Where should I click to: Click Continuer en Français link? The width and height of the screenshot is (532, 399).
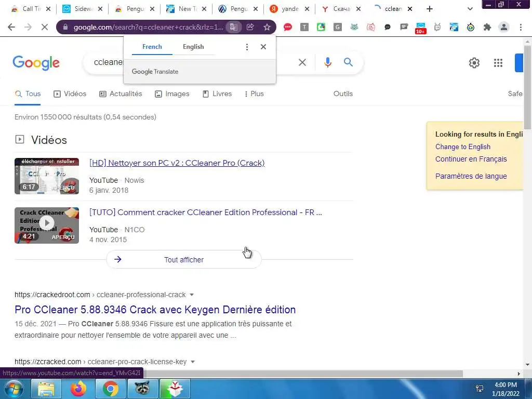tap(471, 159)
